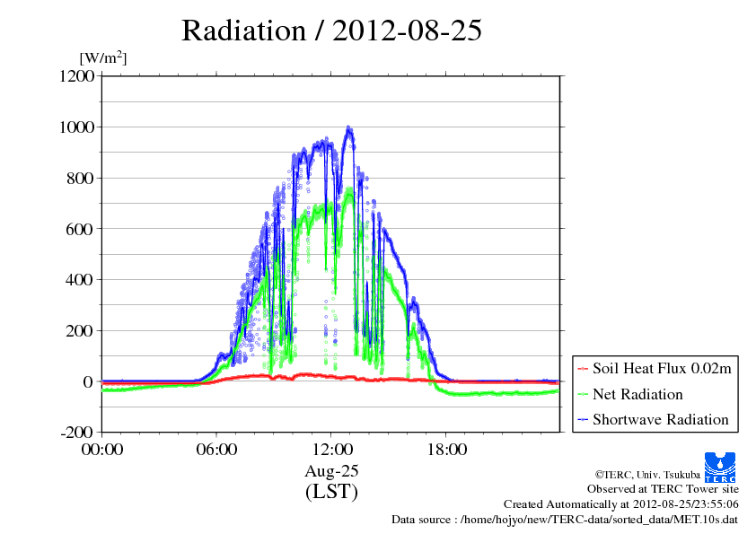The width and height of the screenshot is (756, 534).
Task: Click the Observed at TERC Tower site text
Action: pyautogui.click(x=663, y=489)
